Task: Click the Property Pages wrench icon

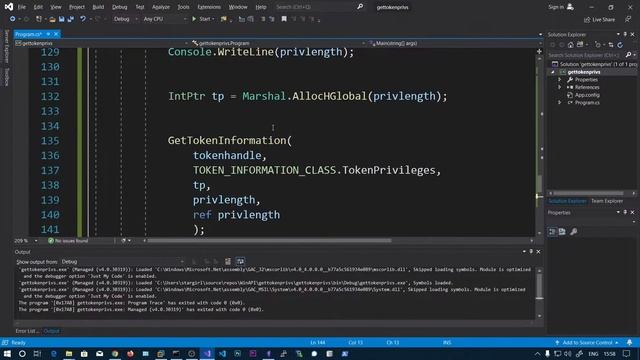Action: tap(573, 231)
